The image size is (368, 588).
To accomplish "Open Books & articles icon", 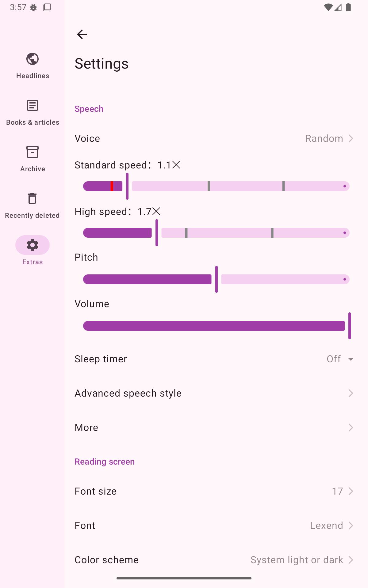I will (x=33, y=106).
